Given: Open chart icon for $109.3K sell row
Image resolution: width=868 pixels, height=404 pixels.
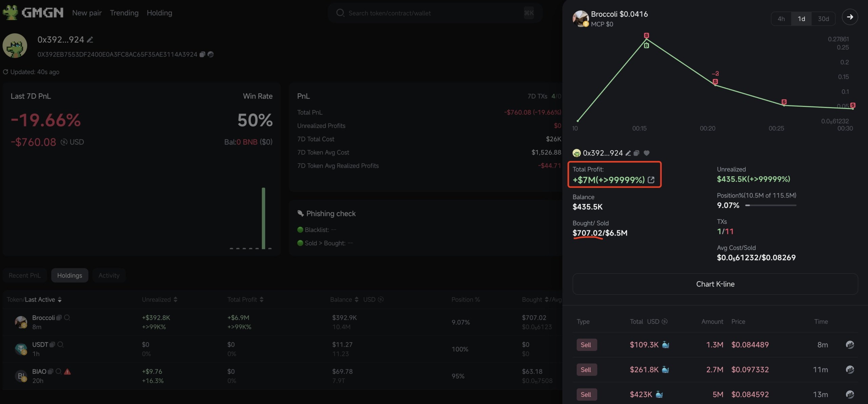Looking at the screenshot, I should (x=850, y=345).
